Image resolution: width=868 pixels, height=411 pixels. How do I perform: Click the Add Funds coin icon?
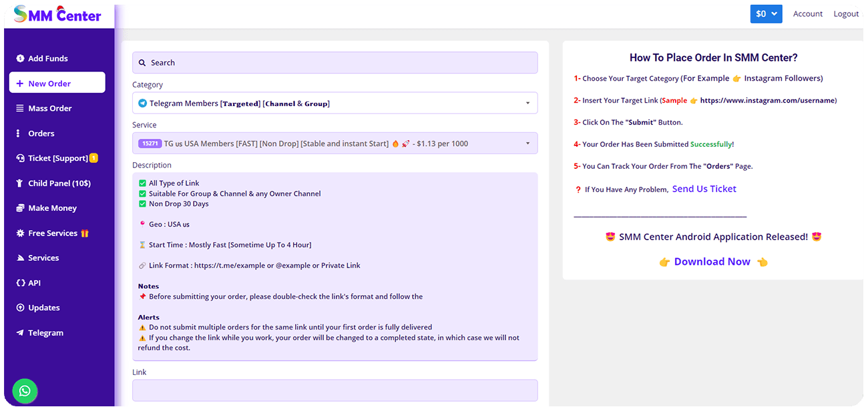(20, 59)
